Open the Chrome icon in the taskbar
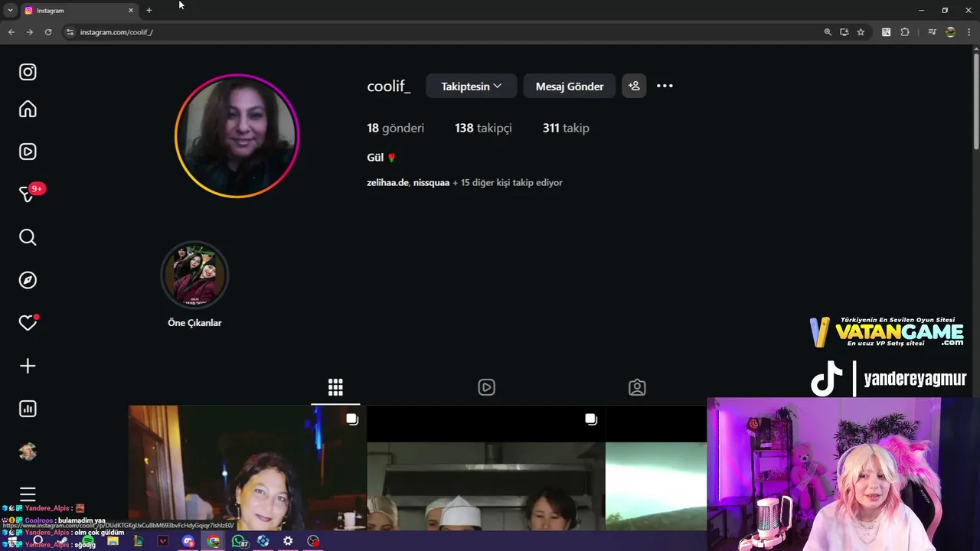 [214, 541]
